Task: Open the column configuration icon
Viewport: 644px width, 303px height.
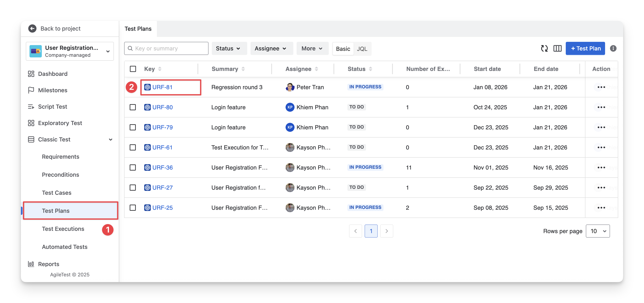Action: (557, 49)
